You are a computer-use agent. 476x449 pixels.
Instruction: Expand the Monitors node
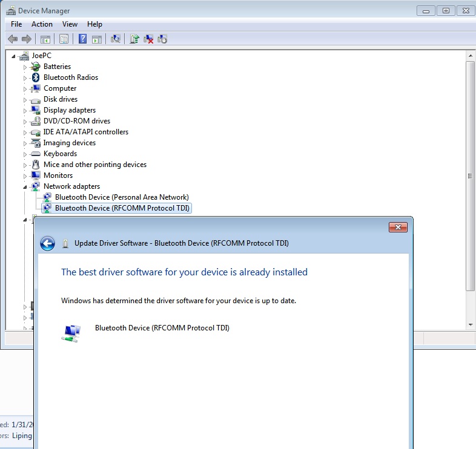click(x=25, y=176)
